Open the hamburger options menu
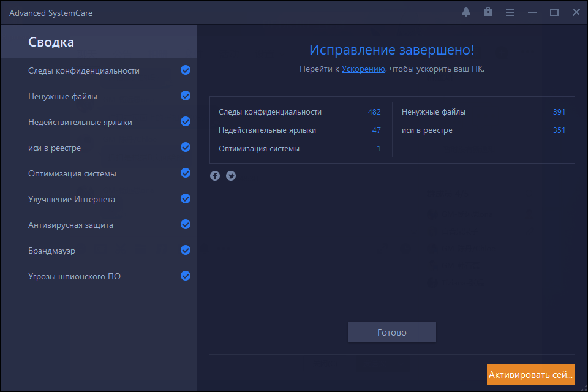Viewport: 588px width, 392px height. click(510, 12)
